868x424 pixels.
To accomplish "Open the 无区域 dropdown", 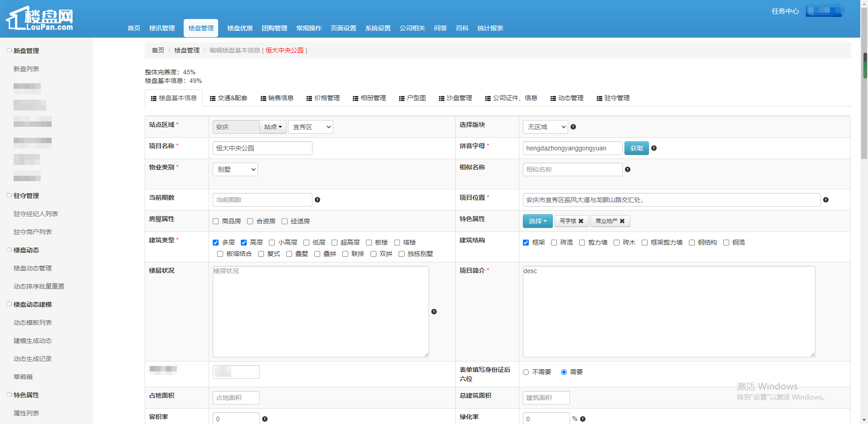I will tap(545, 127).
